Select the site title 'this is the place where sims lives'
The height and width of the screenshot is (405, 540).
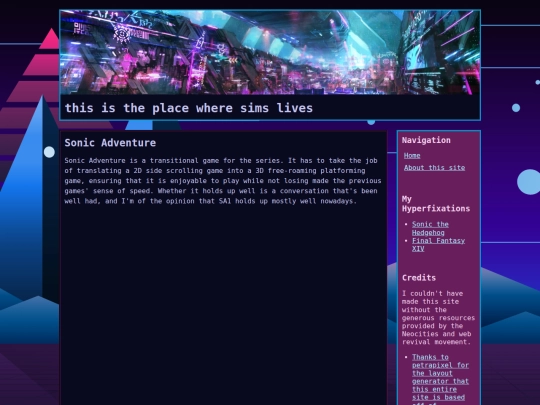point(189,108)
